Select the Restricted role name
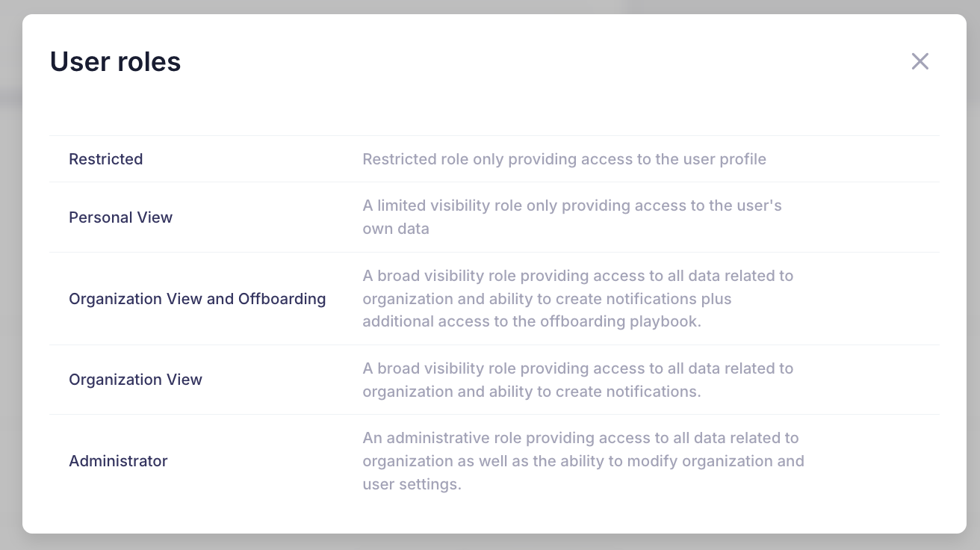980x550 pixels. pyautogui.click(x=105, y=159)
